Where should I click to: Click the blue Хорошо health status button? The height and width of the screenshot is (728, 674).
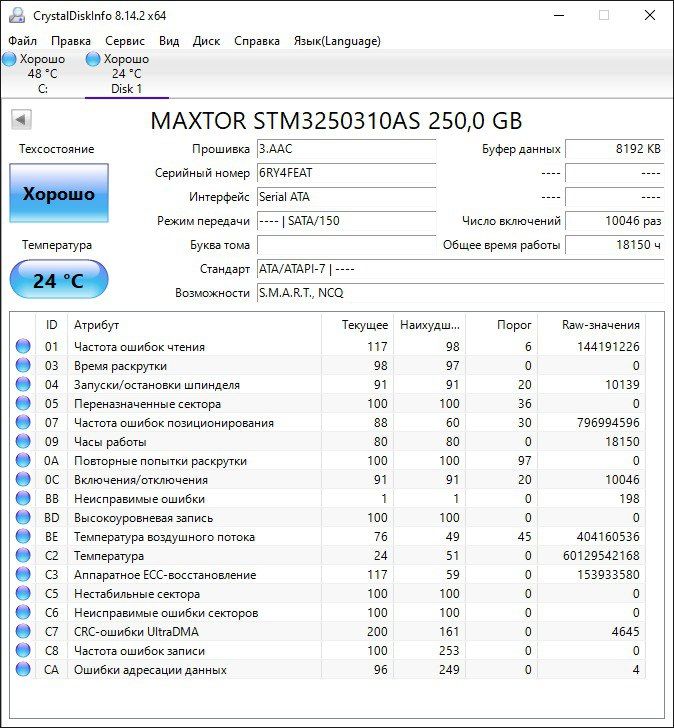click(x=59, y=193)
